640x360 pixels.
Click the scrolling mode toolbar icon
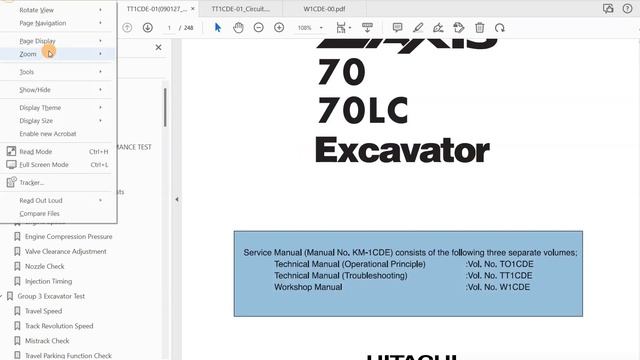point(367,28)
